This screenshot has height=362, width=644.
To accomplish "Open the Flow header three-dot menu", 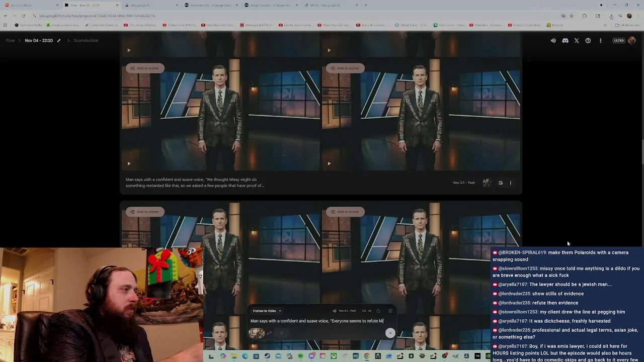I will (x=600, y=41).
